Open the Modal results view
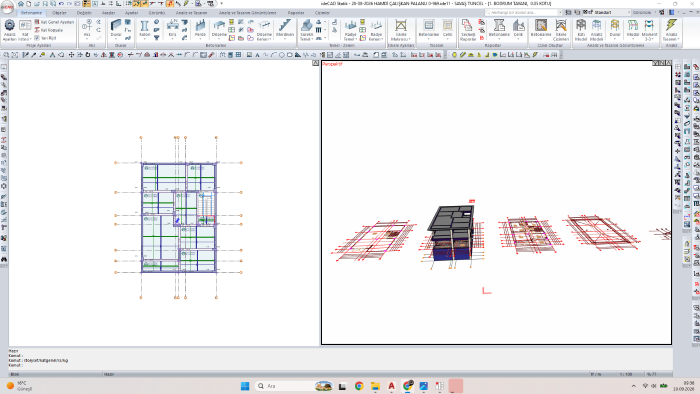This screenshot has height=394, width=700. point(633,29)
